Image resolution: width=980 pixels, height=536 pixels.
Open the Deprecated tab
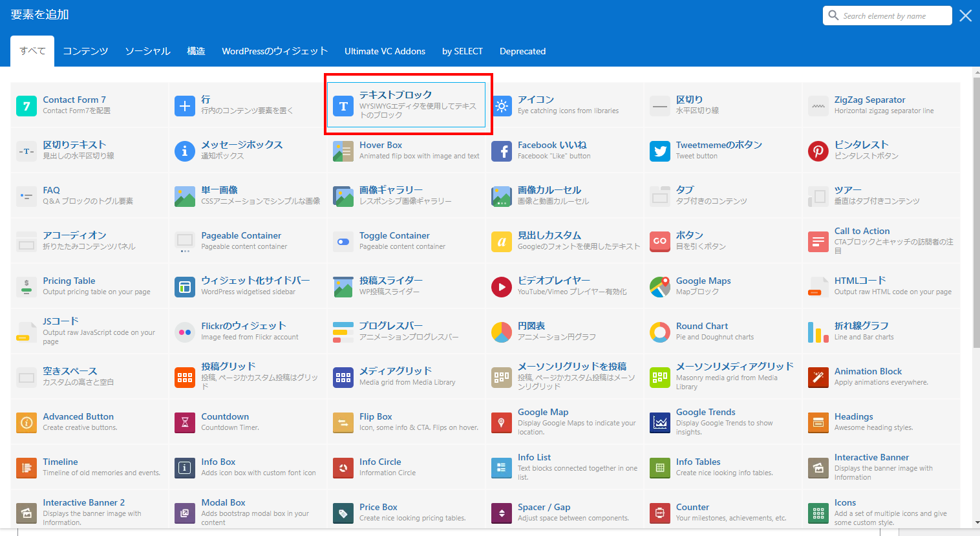point(522,51)
